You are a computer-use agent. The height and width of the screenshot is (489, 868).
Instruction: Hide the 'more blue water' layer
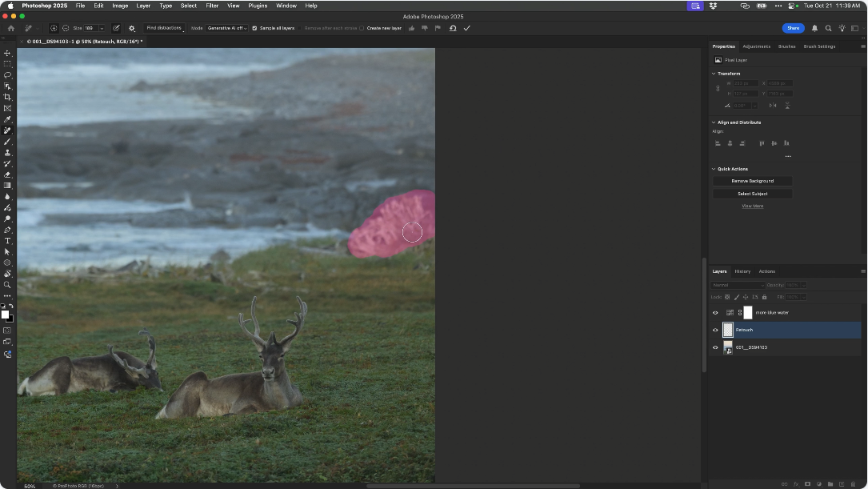pos(715,313)
